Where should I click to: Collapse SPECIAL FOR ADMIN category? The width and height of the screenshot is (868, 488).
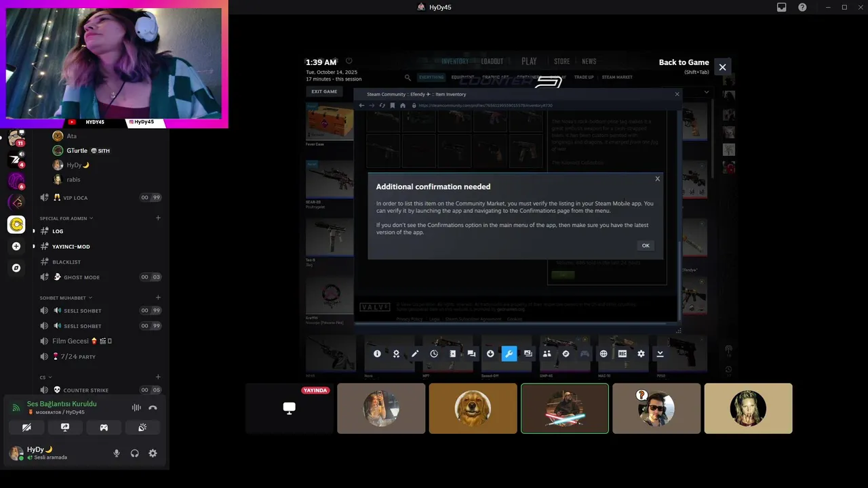(x=66, y=218)
